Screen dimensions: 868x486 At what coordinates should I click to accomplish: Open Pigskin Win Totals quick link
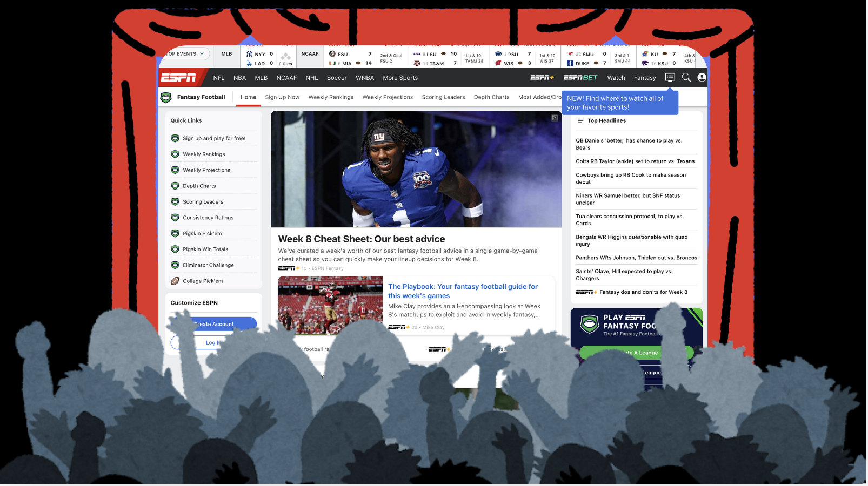pos(205,249)
